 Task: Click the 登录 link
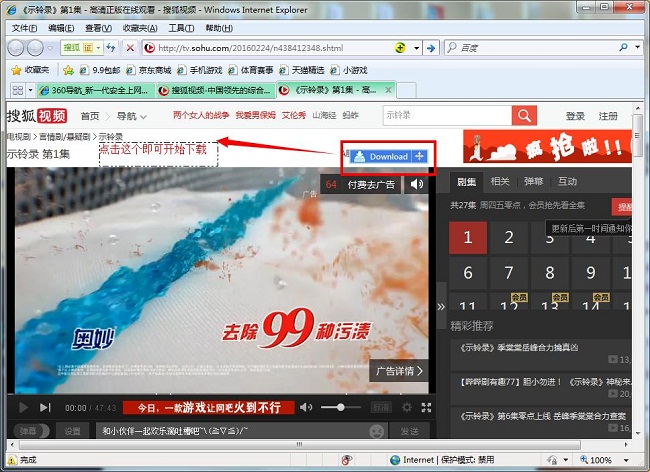575,116
